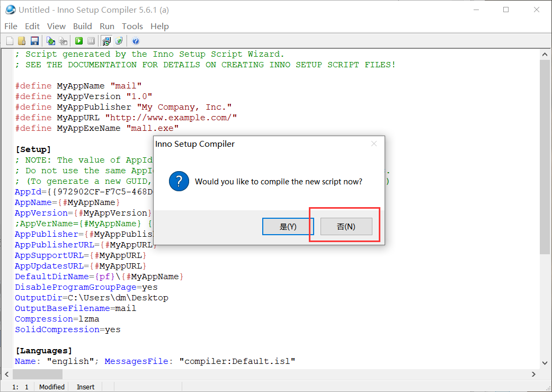Viewport: 552px width, 392px height.
Task: Click the 否(N) button to decline
Action: pyautogui.click(x=346, y=227)
